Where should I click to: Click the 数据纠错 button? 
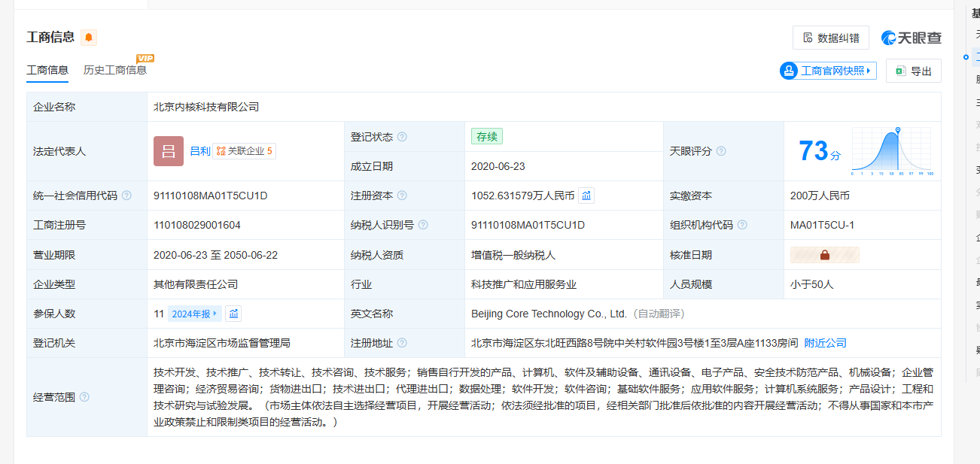pos(831,38)
